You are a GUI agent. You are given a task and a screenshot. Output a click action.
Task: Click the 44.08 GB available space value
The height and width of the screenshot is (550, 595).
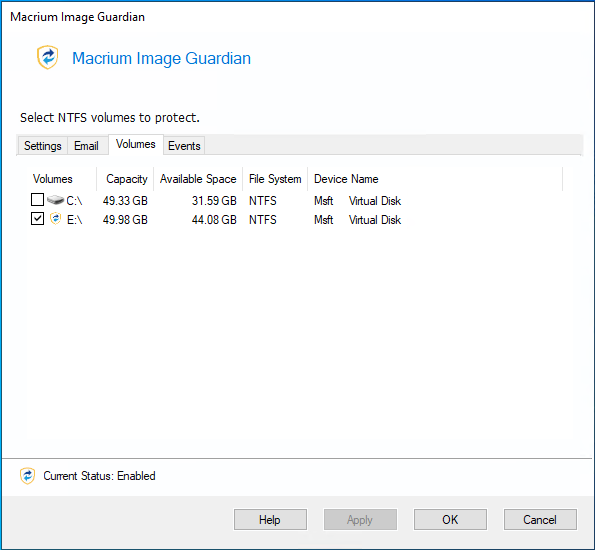point(214,220)
